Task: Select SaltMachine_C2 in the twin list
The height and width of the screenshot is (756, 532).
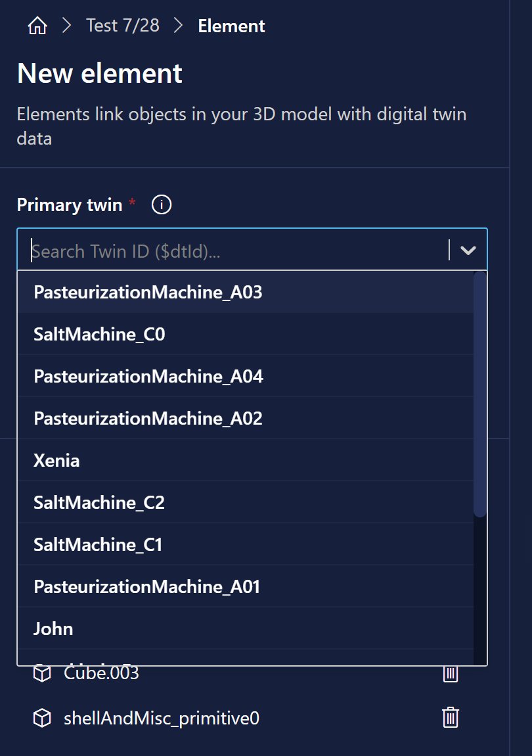Action: [99, 502]
